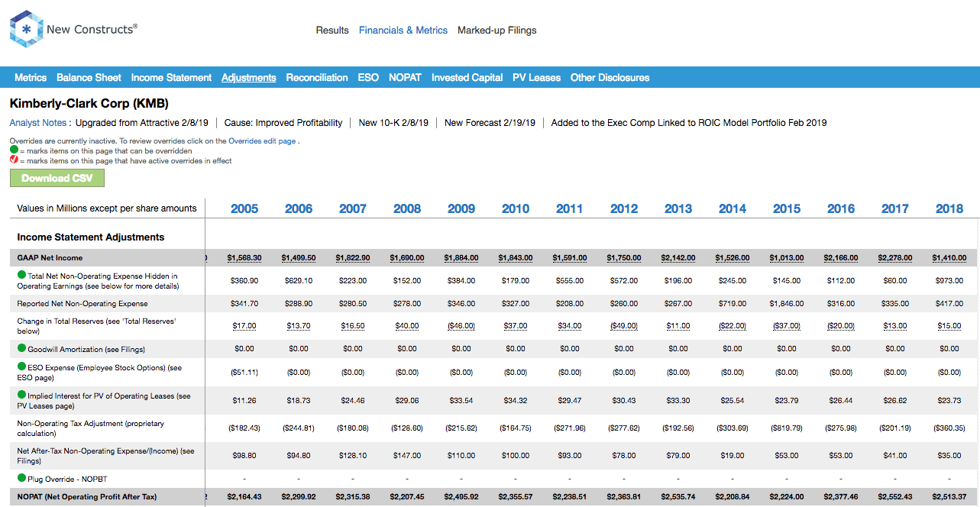Click the 2009 column year header
Image resolution: width=980 pixels, height=507 pixels.
[461, 208]
